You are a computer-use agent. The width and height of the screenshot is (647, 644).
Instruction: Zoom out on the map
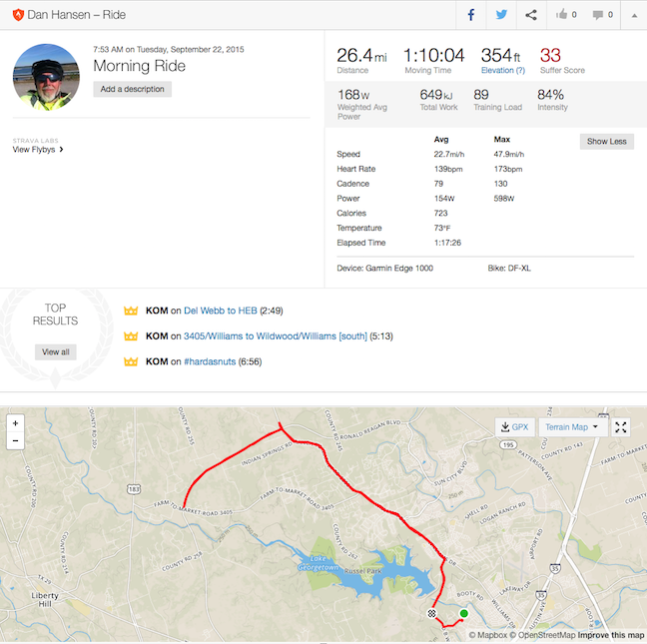pos(15,440)
